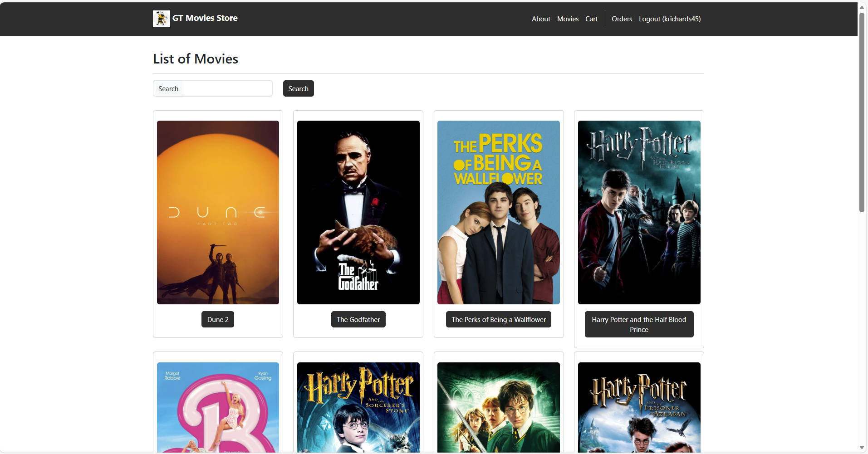Screen dimensions: 868x454
Task: Open the Dune 2 movie button
Action: [x=218, y=319]
